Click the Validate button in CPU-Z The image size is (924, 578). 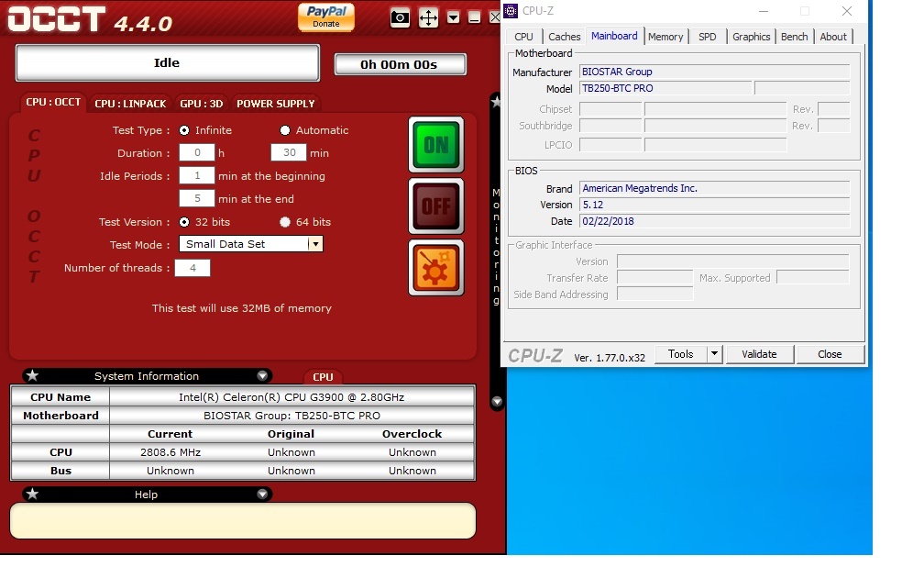759,354
